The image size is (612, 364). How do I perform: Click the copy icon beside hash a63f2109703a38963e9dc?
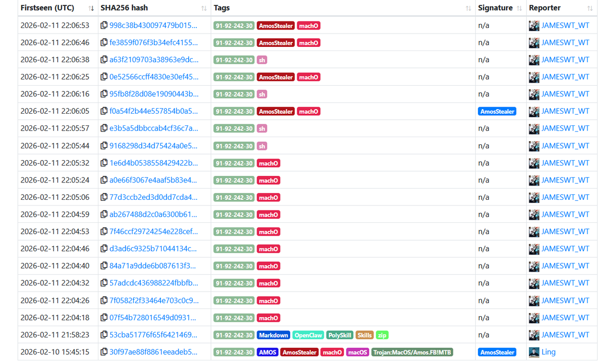104,60
